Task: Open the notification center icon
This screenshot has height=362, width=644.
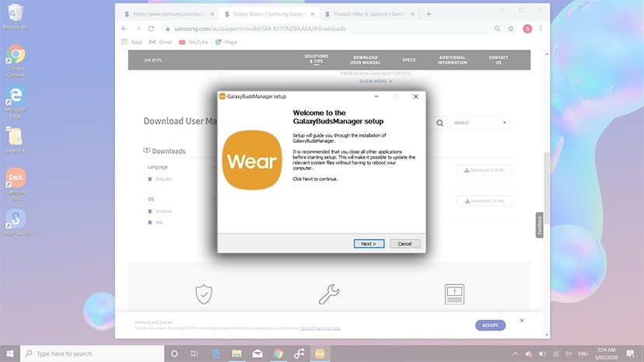Action: [x=631, y=353]
